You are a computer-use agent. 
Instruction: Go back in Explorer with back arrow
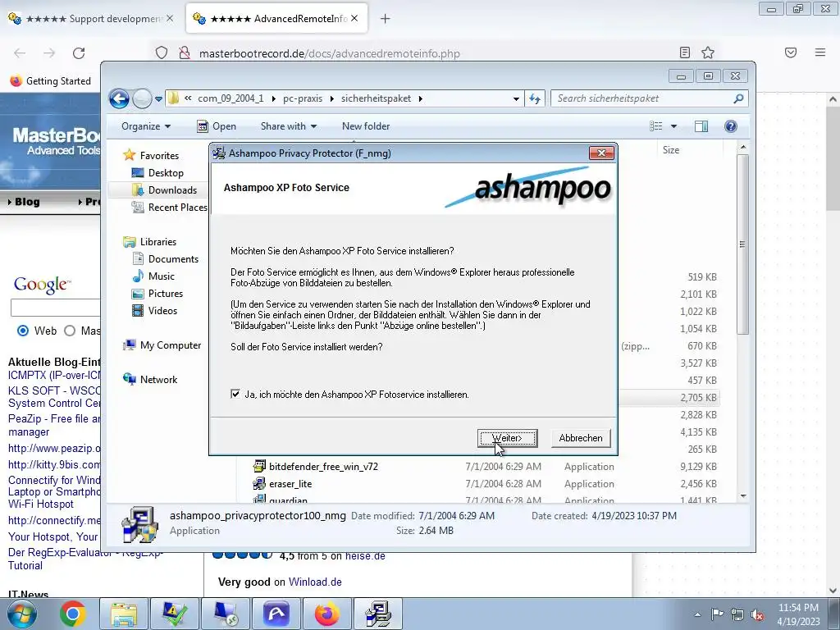pos(119,98)
